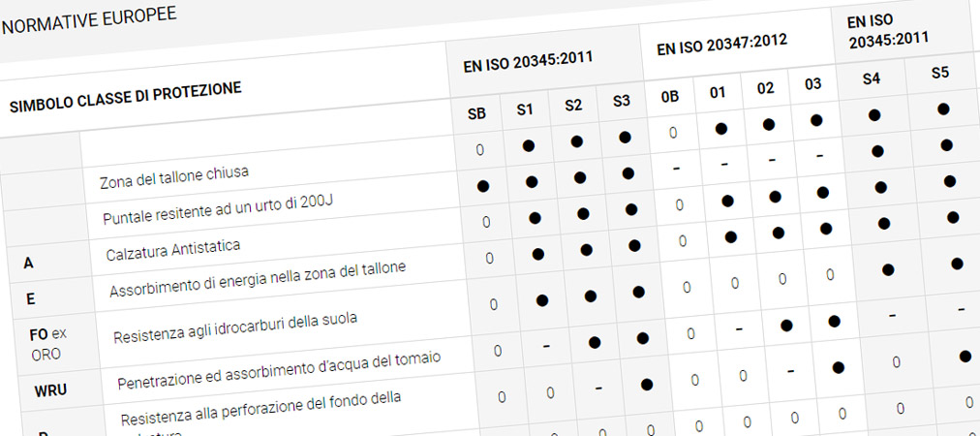
Task: Click the S5 column header
Action: [x=940, y=73]
